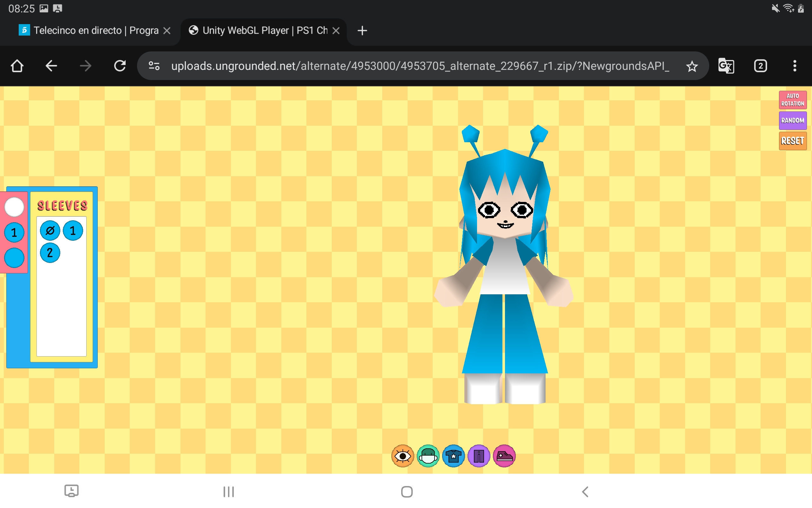
Task: Focus the URL address bar
Action: tap(420, 66)
